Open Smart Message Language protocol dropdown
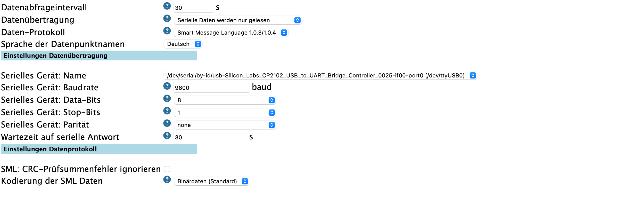644x222 pixels. 231,33
